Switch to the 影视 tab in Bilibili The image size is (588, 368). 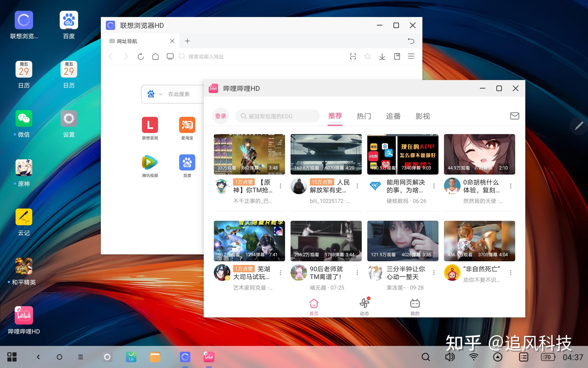[x=423, y=116]
